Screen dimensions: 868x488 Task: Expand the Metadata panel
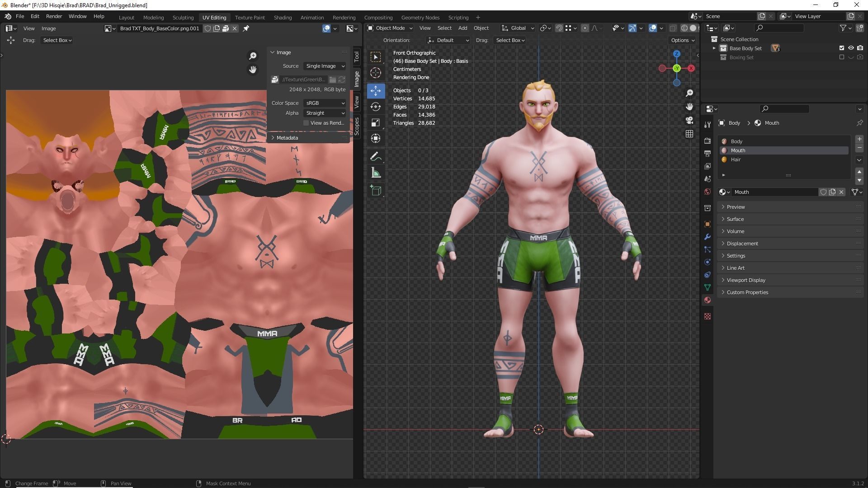coord(287,138)
